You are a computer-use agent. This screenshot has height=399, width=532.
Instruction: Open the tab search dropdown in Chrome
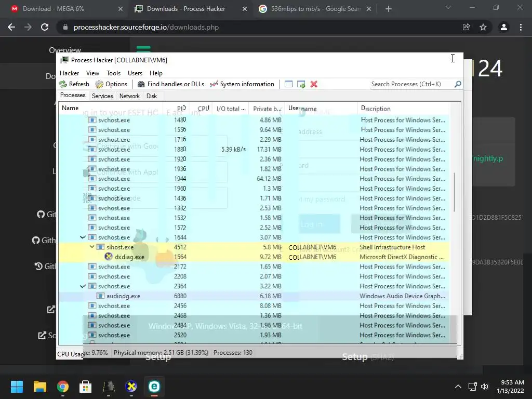point(448,7)
